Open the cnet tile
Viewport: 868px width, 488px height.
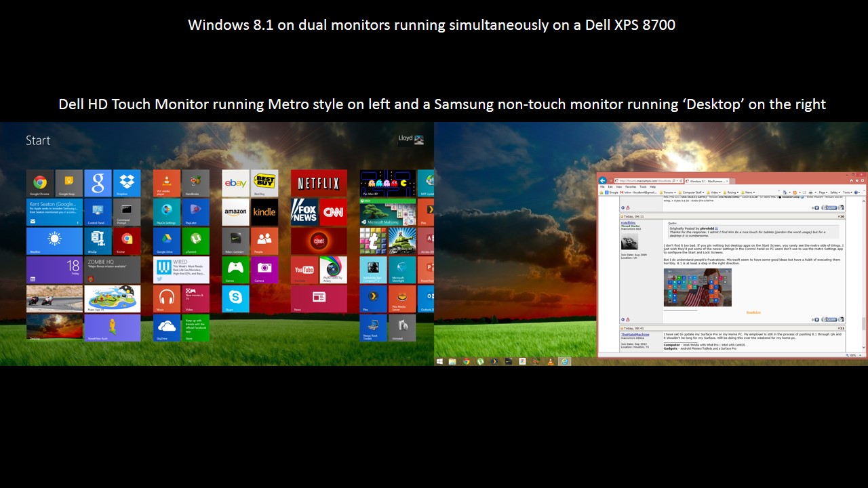click(319, 241)
